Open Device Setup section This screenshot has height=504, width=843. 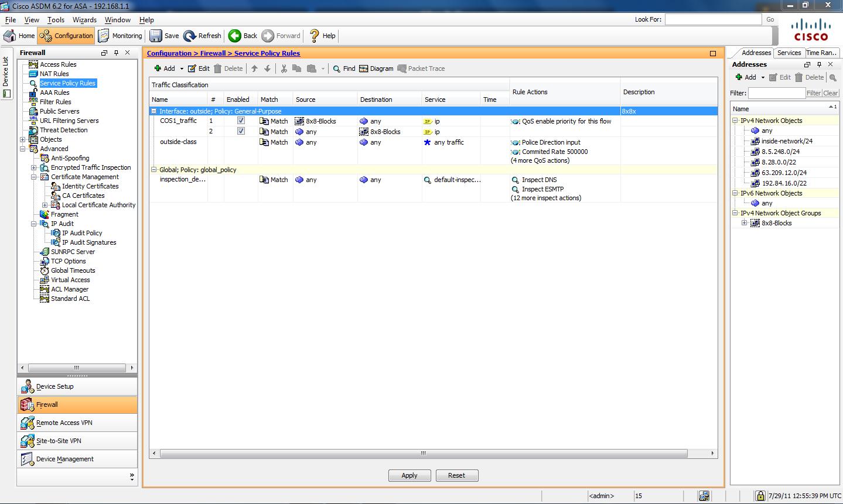(x=77, y=386)
